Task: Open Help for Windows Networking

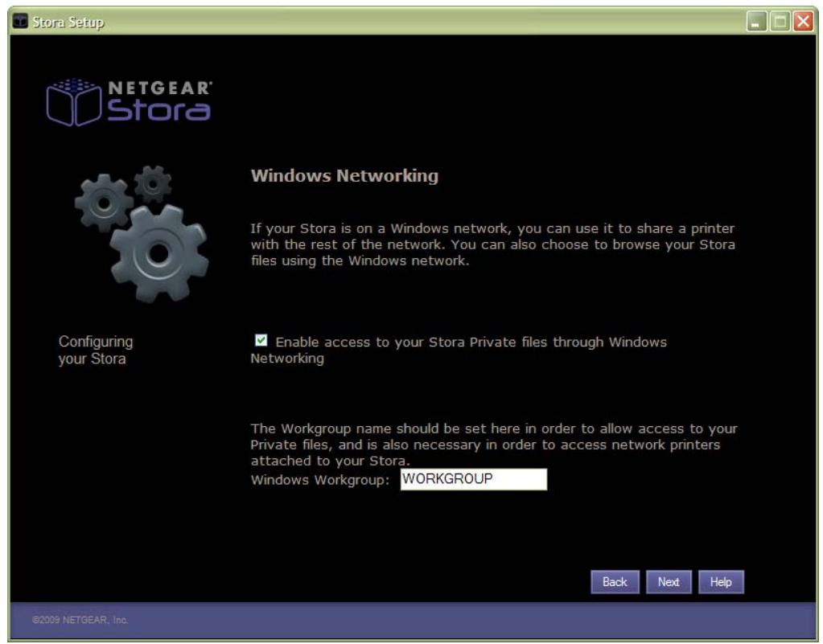Action: tap(721, 581)
